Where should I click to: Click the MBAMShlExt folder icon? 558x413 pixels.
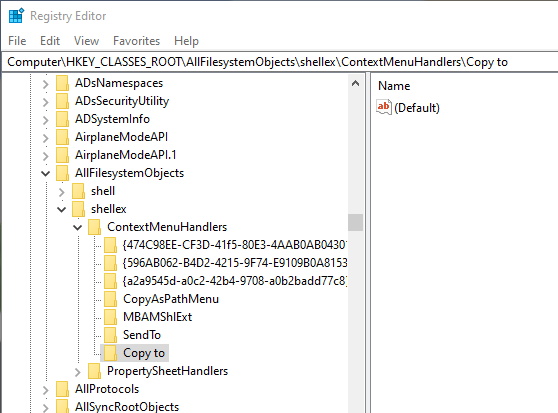point(110,317)
